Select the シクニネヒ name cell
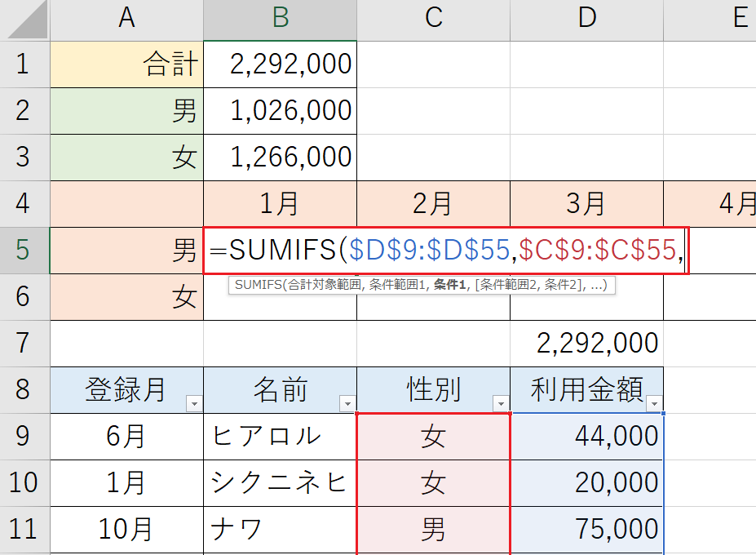Screen dimensions: 756x555 pos(280,482)
